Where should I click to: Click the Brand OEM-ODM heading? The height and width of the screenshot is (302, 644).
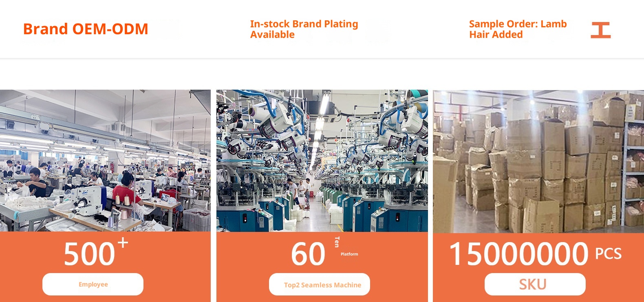(86, 29)
